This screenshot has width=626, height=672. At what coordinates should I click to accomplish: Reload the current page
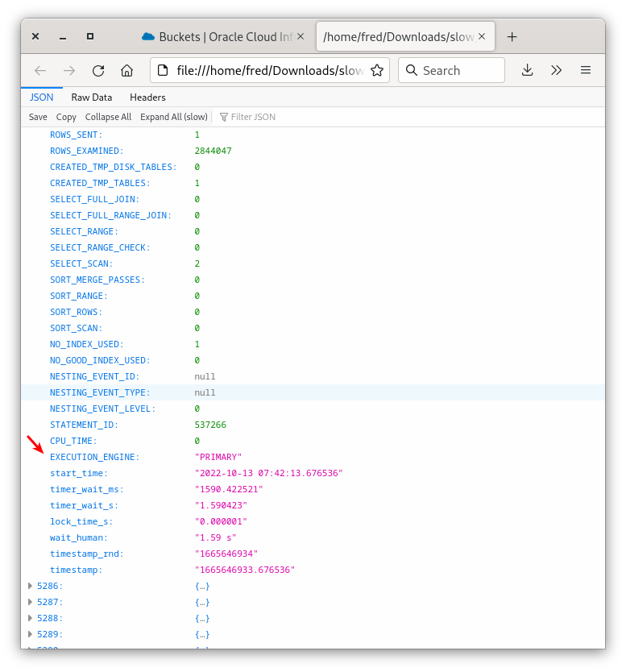tap(97, 70)
